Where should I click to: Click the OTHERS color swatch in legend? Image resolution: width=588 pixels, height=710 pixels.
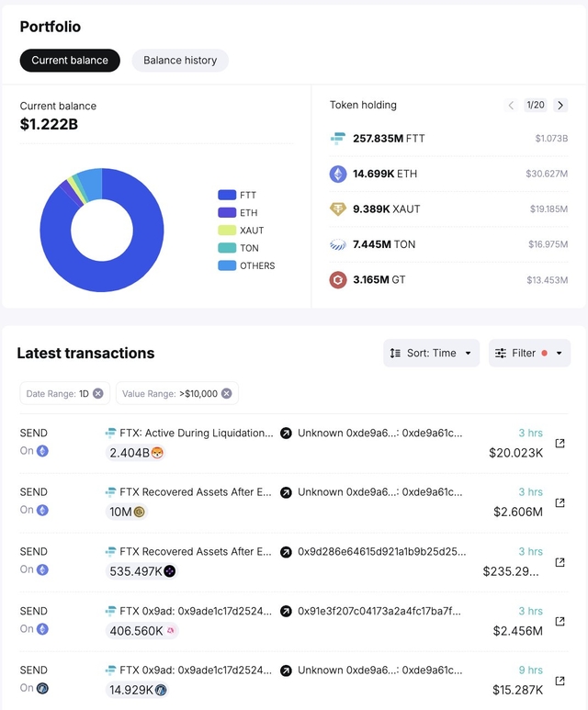pos(227,265)
